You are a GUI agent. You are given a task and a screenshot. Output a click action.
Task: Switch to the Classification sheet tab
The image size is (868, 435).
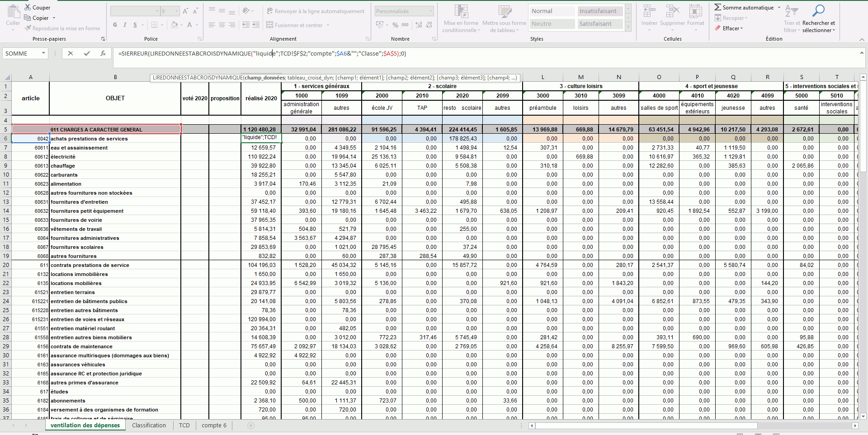(x=149, y=425)
